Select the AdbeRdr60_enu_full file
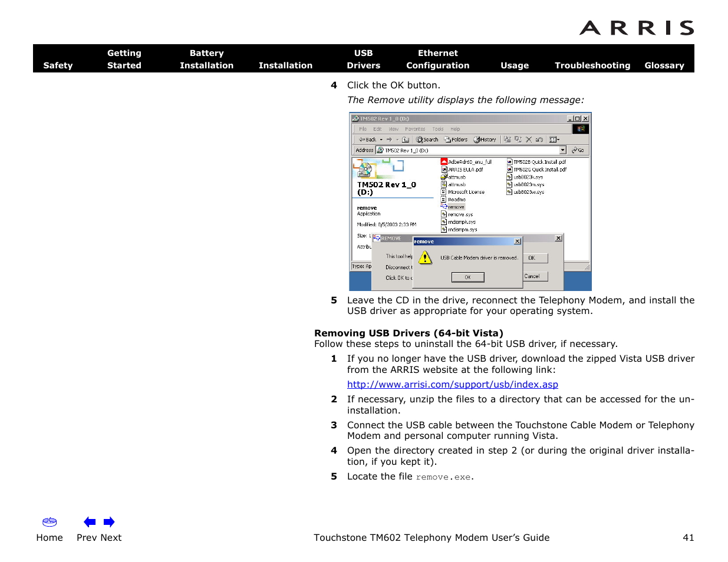 click(x=466, y=161)
